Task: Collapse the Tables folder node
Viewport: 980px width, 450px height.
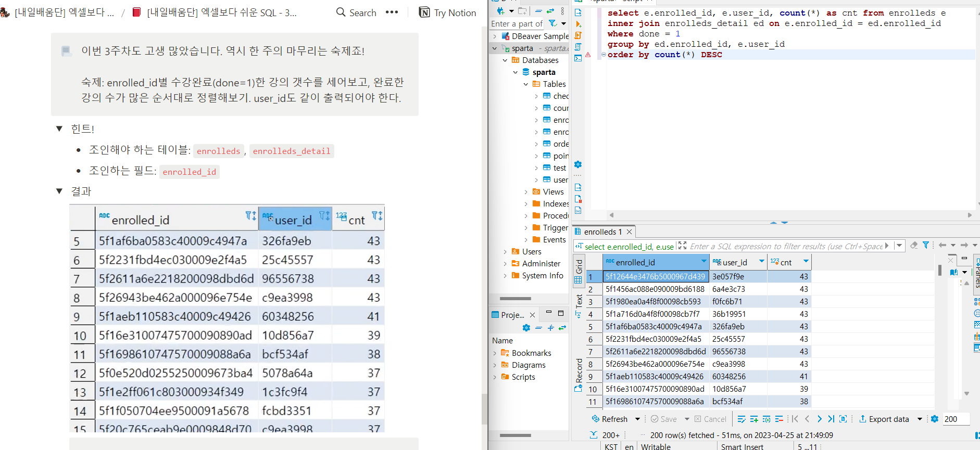Action: click(x=526, y=84)
